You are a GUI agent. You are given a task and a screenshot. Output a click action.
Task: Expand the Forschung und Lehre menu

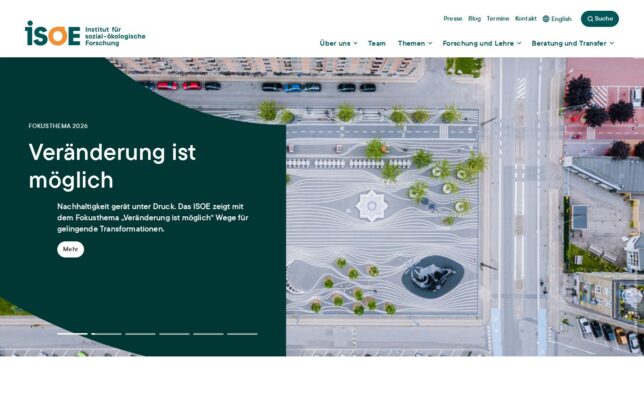point(482,43)
